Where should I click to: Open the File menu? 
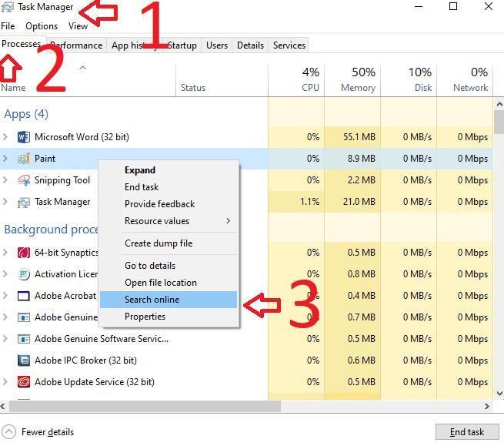[8, 26]
